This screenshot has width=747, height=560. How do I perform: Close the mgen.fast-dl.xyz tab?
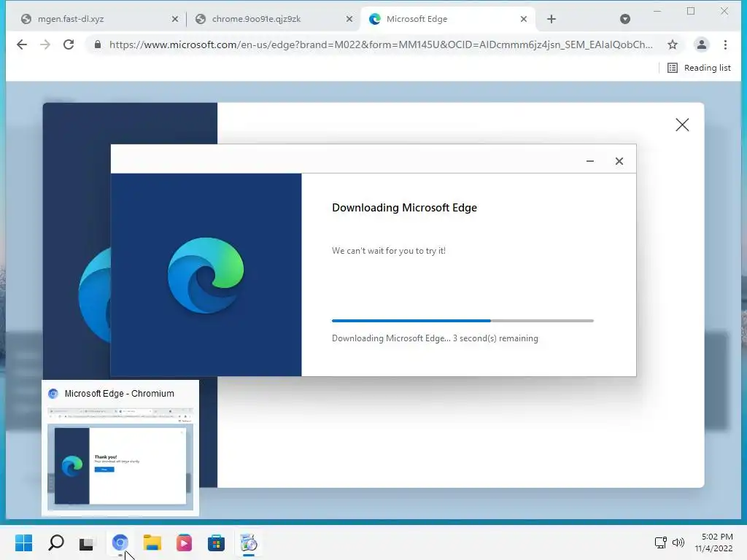click(175, 19)
